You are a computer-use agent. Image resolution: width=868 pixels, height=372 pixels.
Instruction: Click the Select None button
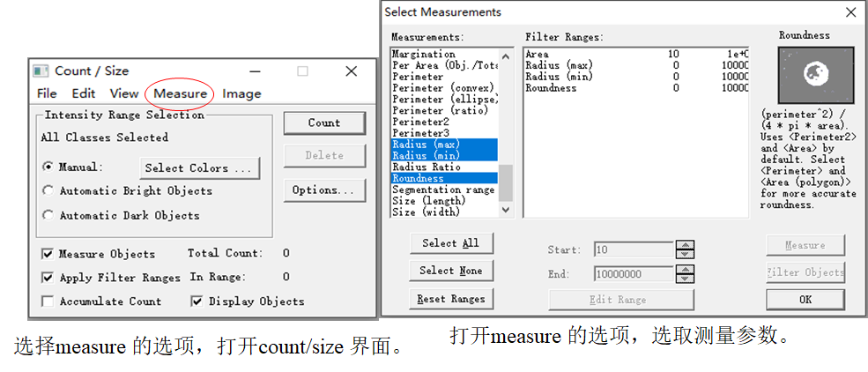pyautogui.click(x=450, y=271)
